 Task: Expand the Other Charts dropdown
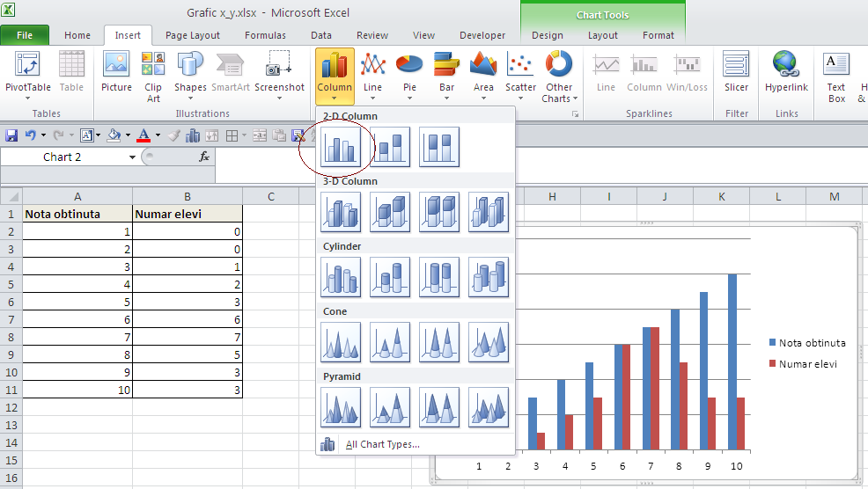(x=559, y=76)
